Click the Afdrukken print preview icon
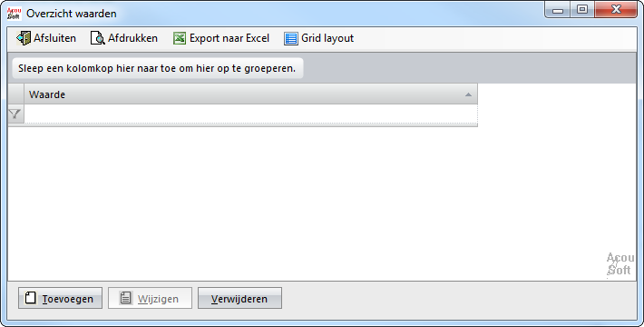 [98, 38]
